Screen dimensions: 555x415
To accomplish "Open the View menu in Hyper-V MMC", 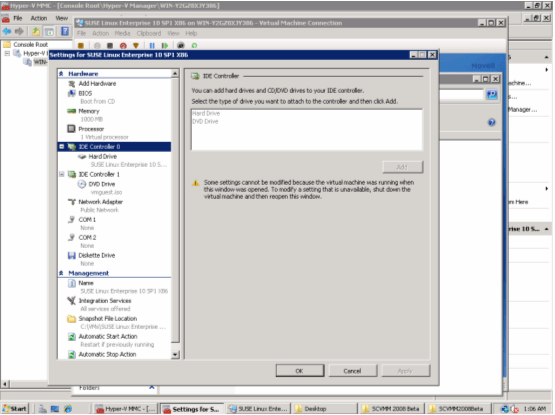I will pos(62,18).
